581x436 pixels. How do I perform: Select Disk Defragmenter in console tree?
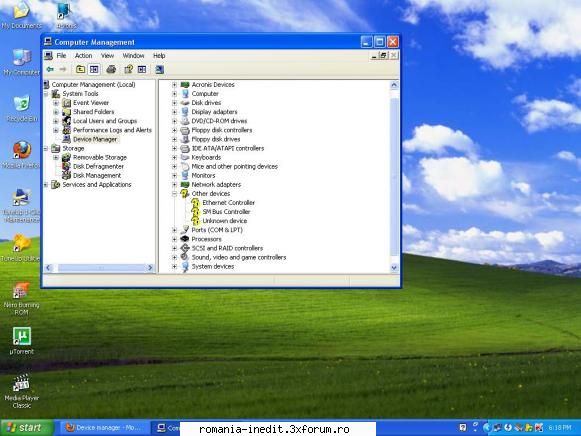(x=98, y=166)
